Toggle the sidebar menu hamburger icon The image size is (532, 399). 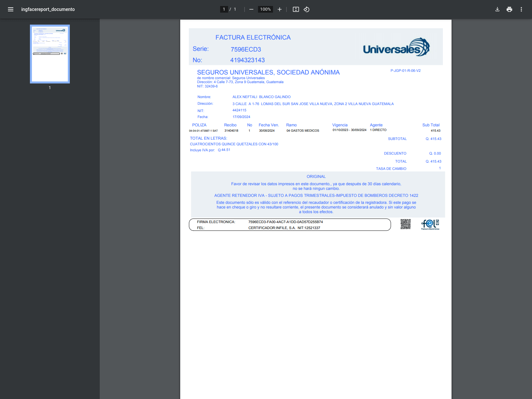[x=11, y=9]
